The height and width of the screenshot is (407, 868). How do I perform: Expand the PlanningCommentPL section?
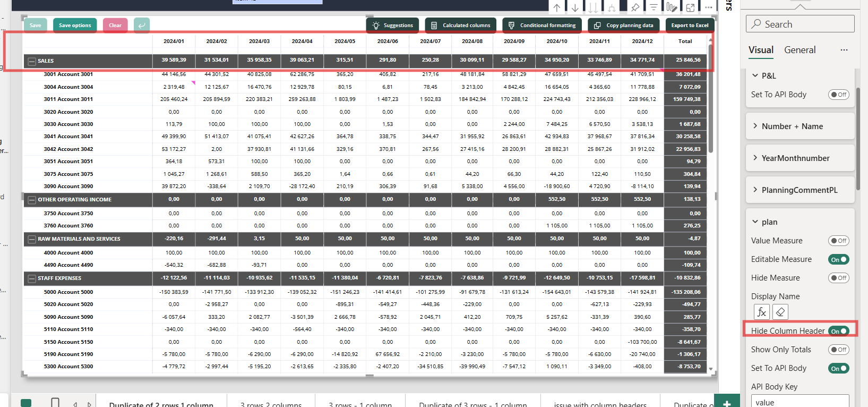[800, 190]
